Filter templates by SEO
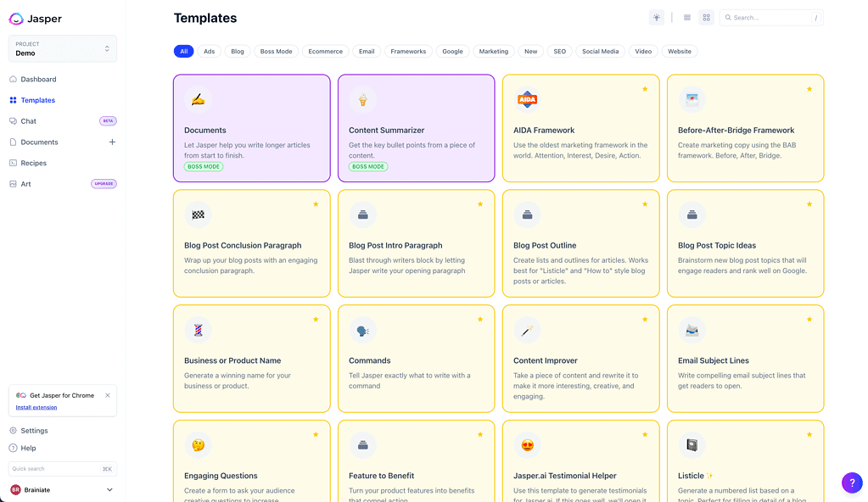 coord(560,52)
